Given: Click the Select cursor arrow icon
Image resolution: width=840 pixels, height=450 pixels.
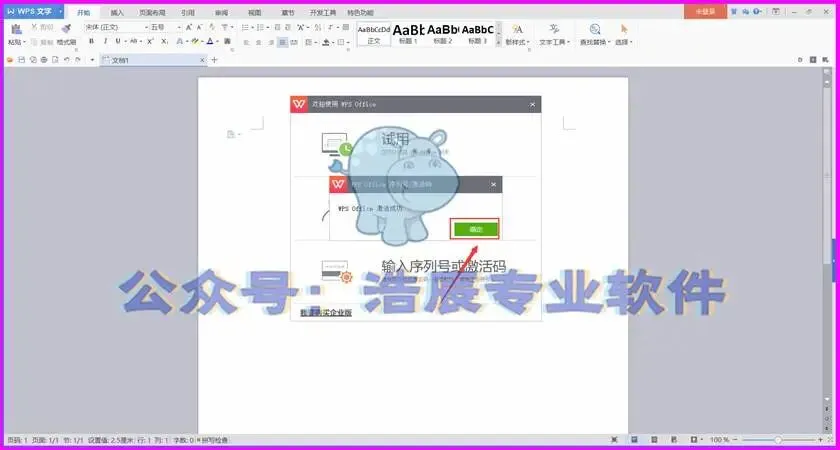Looking at the screenshot, I should click(624, 29).
